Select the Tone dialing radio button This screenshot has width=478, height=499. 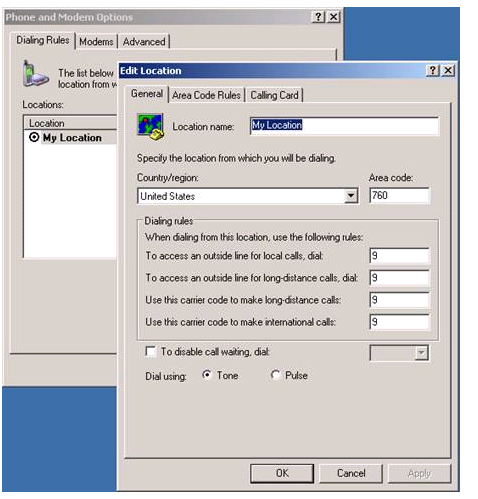pyautogui.click(x=207, y=375)
